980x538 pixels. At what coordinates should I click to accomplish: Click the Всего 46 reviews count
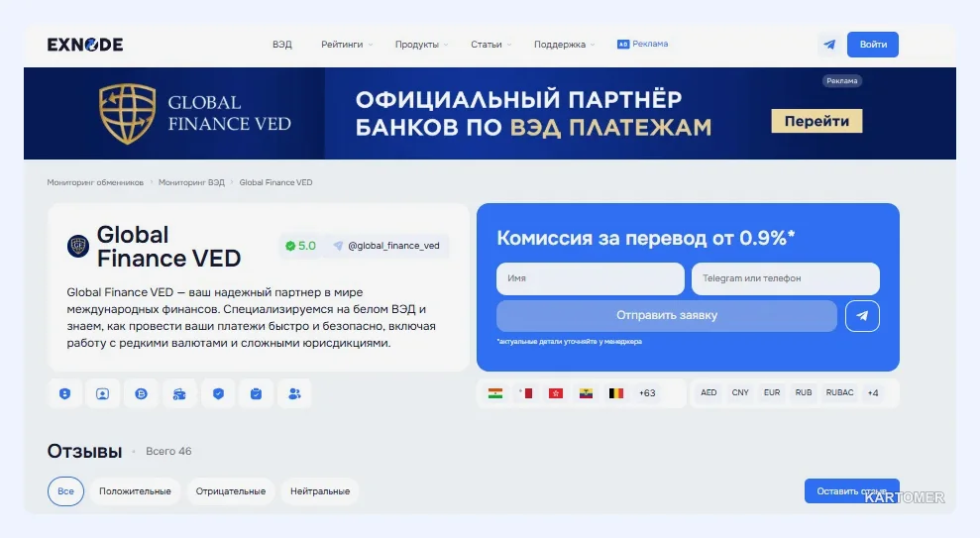pos(168,451)
